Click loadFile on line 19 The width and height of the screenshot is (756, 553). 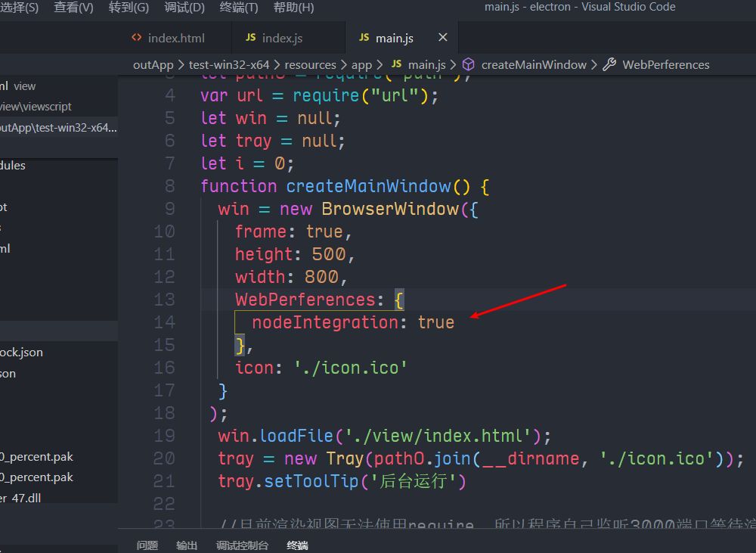[296, 435]
